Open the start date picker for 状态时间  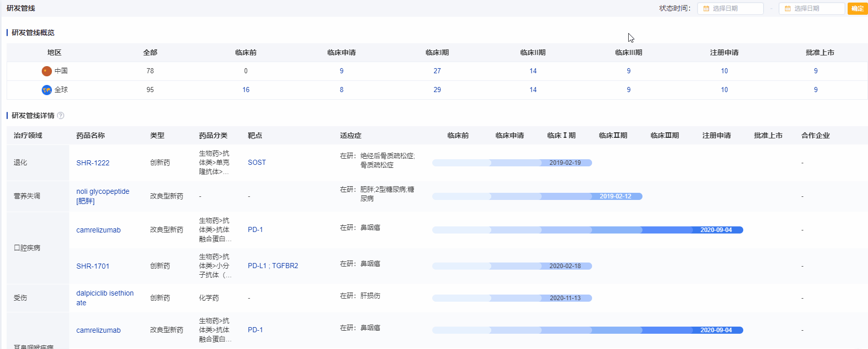[x=731, y=9]
